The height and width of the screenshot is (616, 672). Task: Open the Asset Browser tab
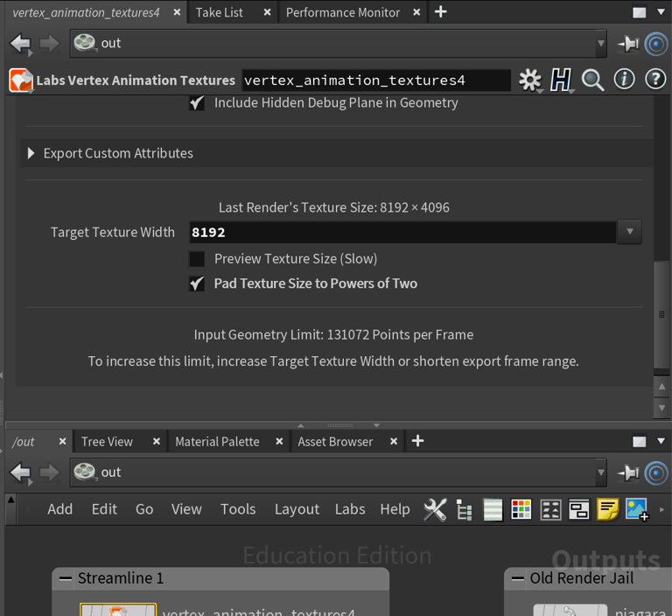(x=335, y=442)
